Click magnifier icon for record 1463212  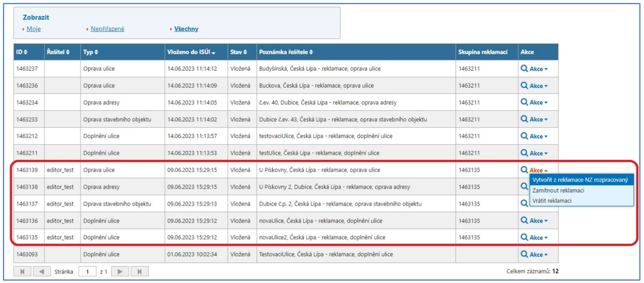[524, 137]
